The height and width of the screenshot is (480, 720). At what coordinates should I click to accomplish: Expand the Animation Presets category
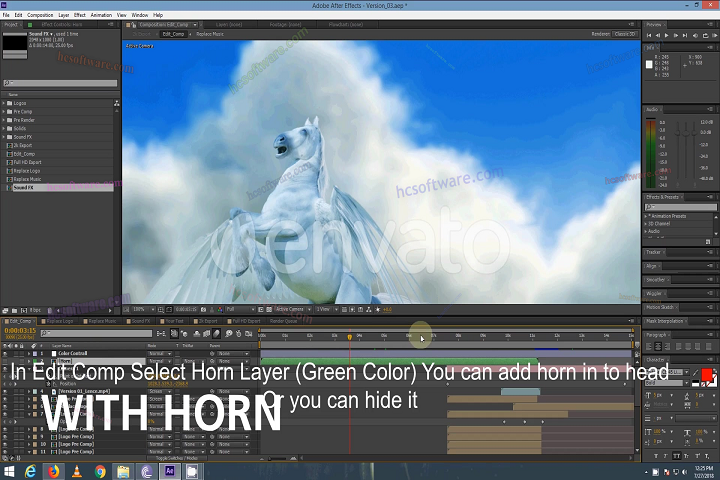[646, 216]
